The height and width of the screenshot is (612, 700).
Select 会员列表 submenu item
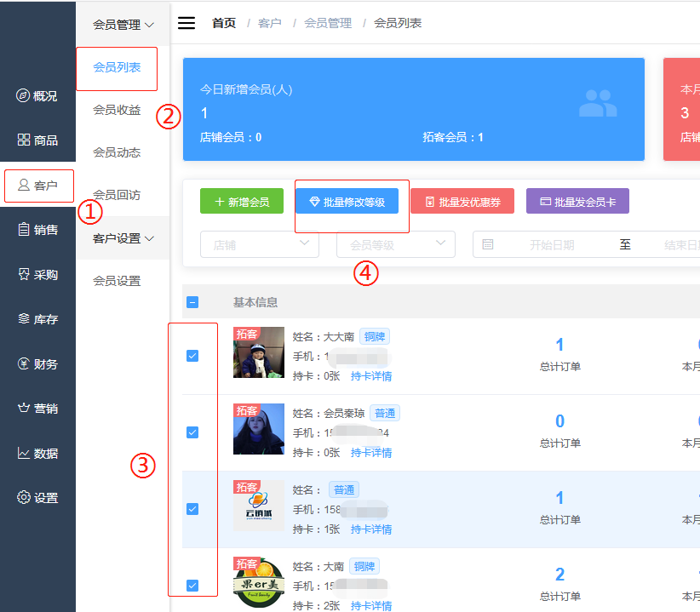pos(117,67)
